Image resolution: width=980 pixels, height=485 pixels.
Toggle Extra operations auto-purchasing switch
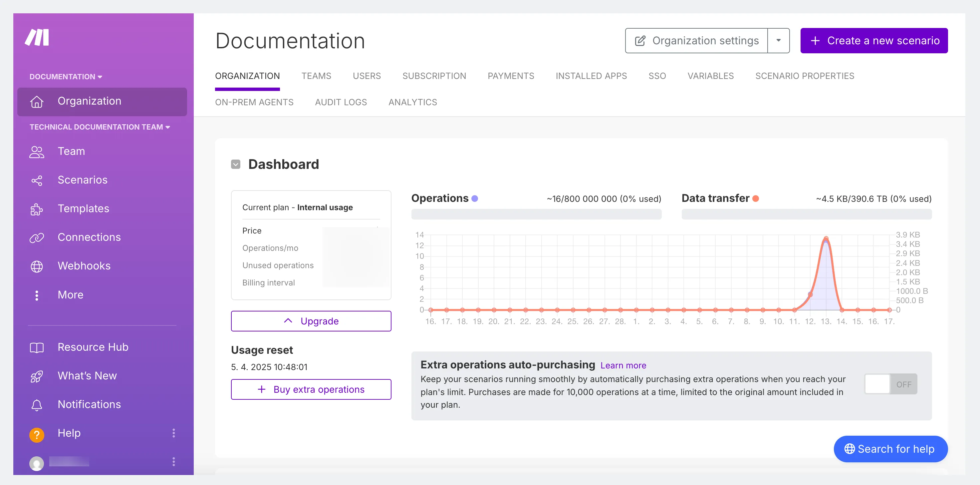click(890, 384)
